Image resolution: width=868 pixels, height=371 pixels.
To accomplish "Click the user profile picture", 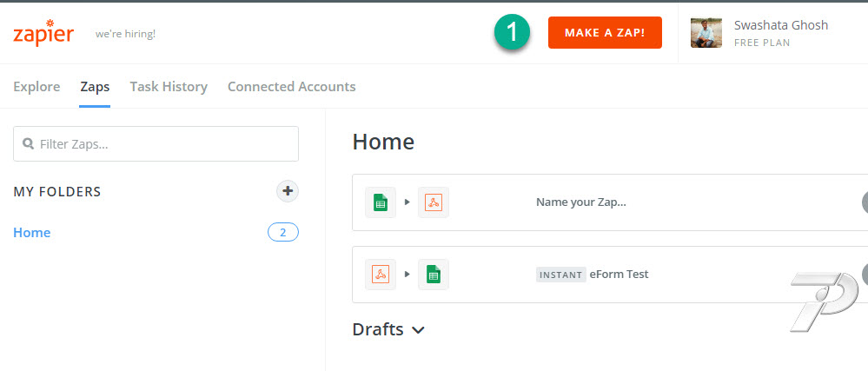I will click(x=706, y=33).
